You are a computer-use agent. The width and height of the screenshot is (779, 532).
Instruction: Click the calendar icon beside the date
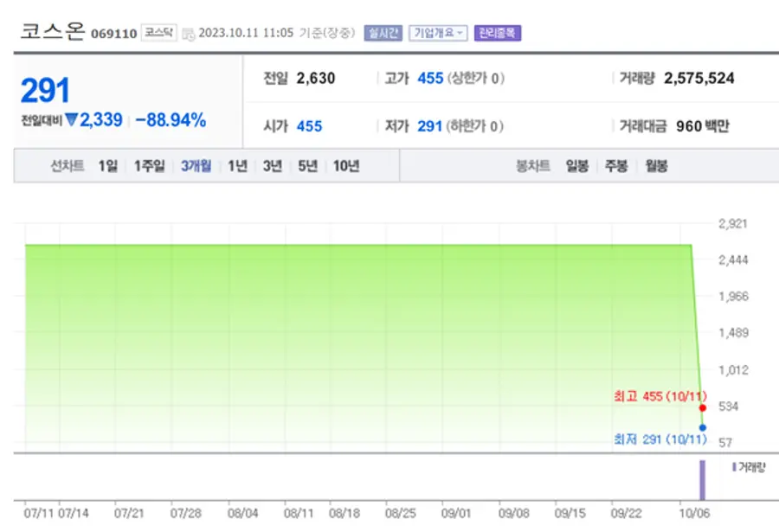tap(189, 34)
